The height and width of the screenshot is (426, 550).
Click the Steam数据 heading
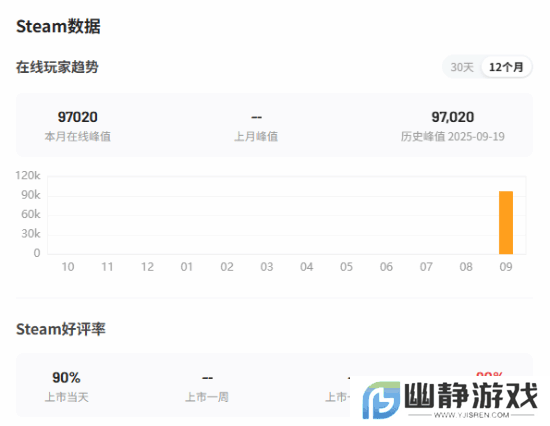coord(58,26)
